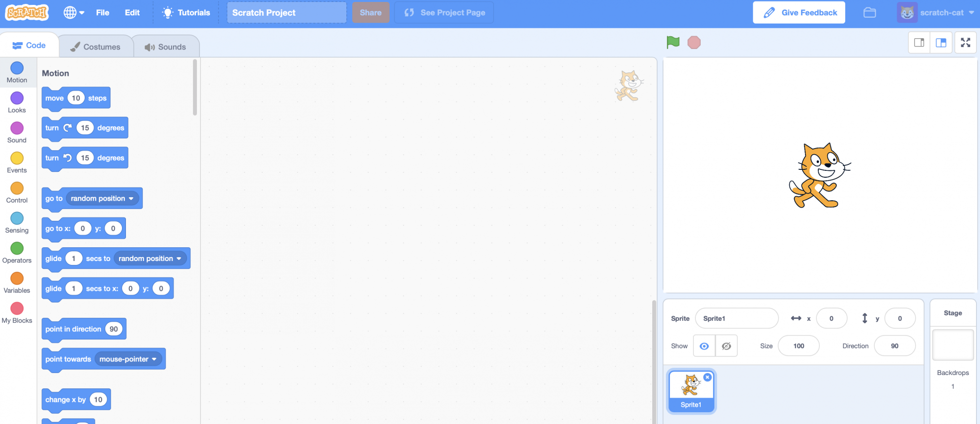Click See Project Page button
The image size is (980, 424).
(444, 13)
